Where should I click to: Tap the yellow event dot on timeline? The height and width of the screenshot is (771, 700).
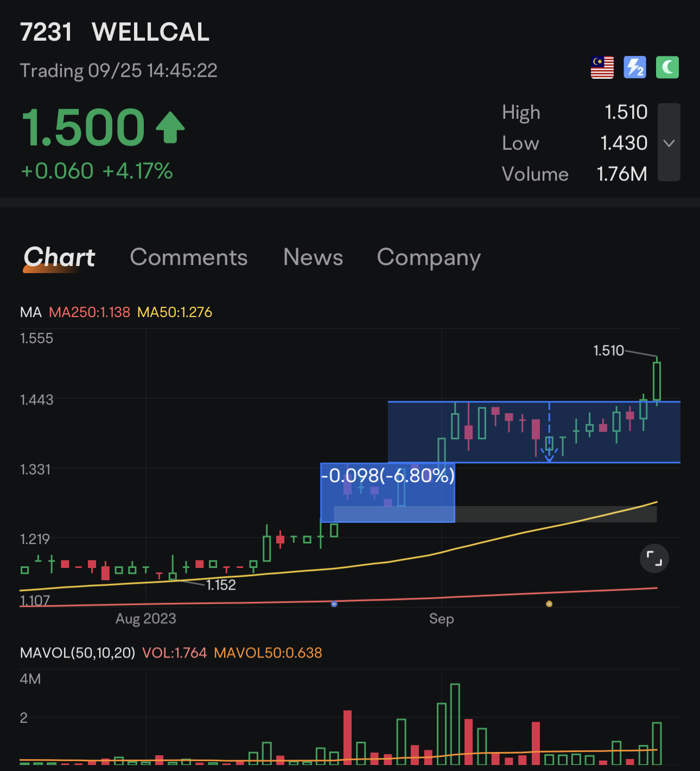click(x=549, y=604)
